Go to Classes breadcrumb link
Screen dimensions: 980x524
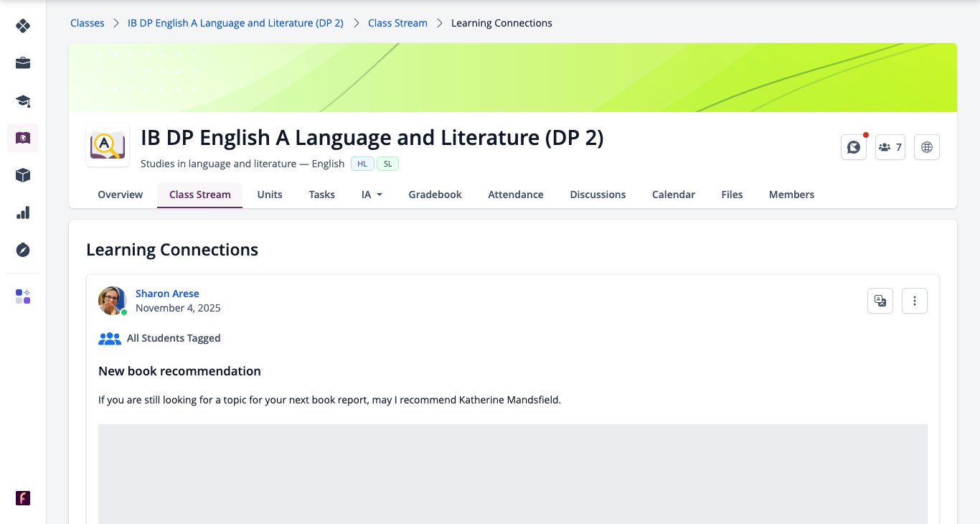click(x=88, y=23)
